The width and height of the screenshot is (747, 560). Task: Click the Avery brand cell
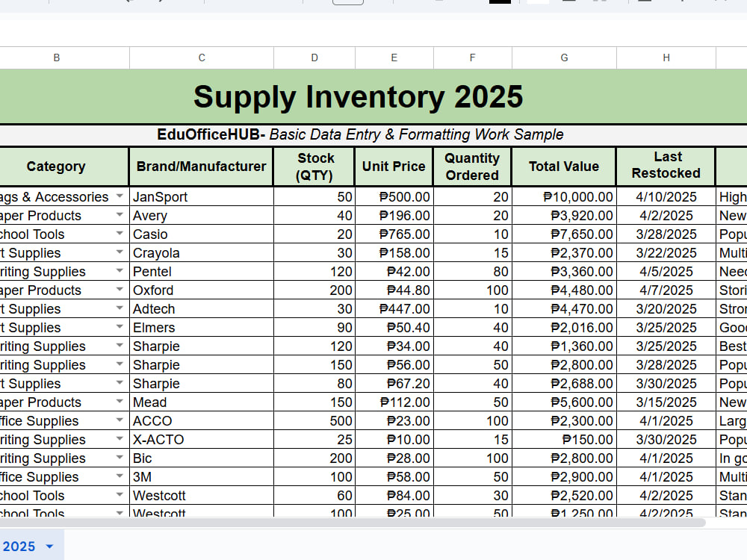click(x=202, y=215)
